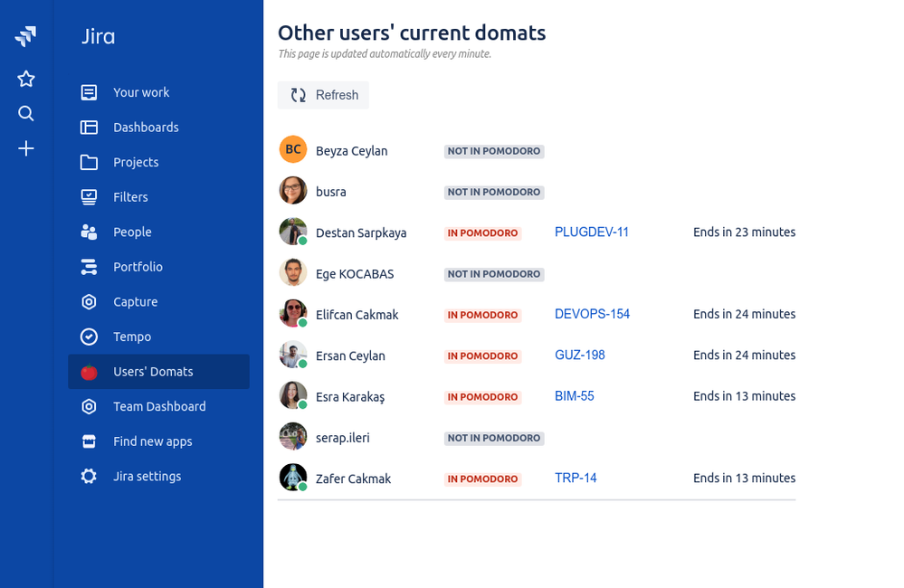Click Ege KOCABAS's avatar
This screenshot has width=904, height=588.
tap(293, 272)
